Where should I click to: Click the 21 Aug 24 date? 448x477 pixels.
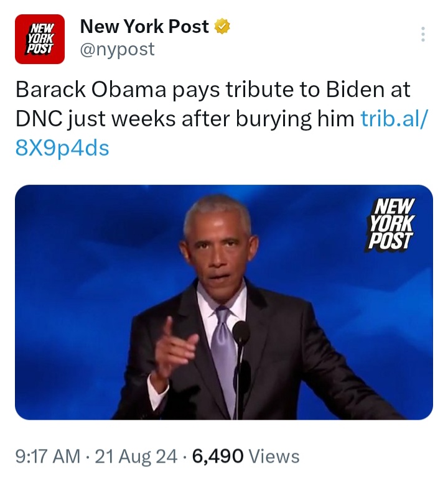[x=136, y=456]
